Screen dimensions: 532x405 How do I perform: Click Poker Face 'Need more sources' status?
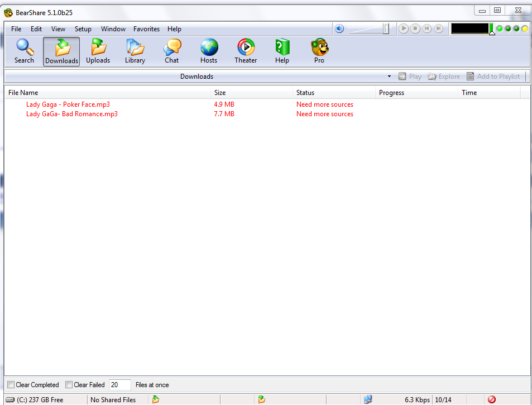pyautogui.click(x=325, y=104)
